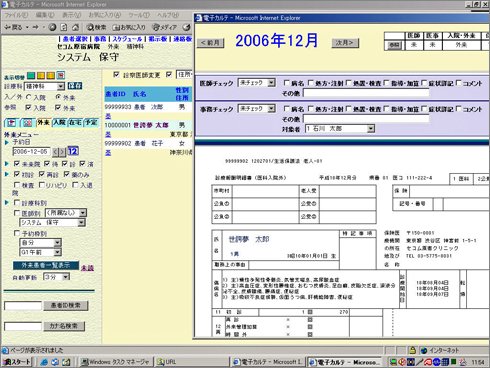This screenshot has height=368, width=490.
Task: Open the calendar icon showing 12
Action: point(73,151)
